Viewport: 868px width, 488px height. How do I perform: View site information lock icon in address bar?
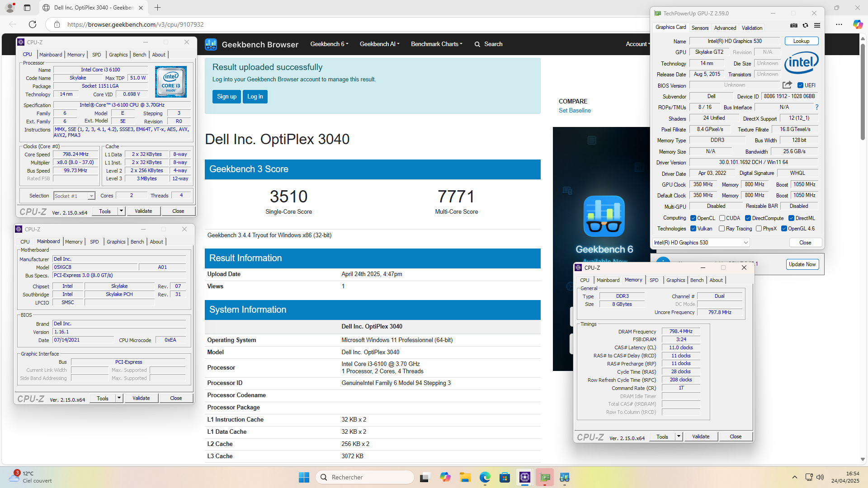tap(57, 24)
